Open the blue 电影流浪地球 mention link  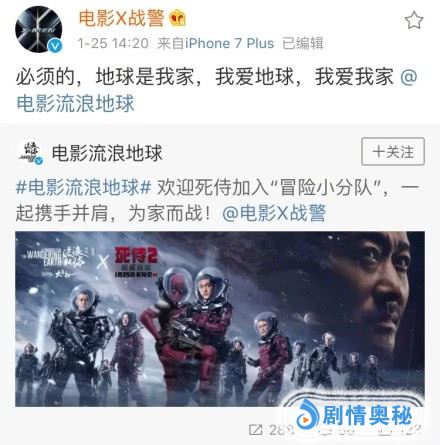pyautogui.click(x=75, y=103)
